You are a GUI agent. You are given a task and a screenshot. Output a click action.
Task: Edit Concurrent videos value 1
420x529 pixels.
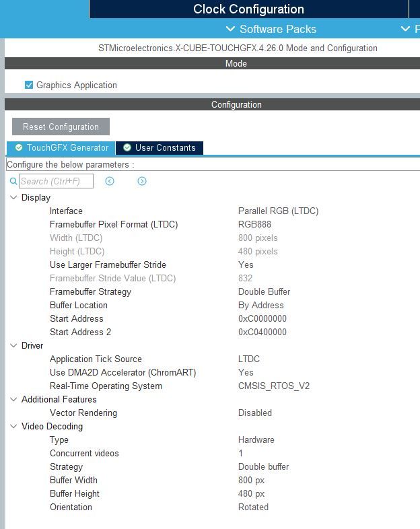[240, 453]
